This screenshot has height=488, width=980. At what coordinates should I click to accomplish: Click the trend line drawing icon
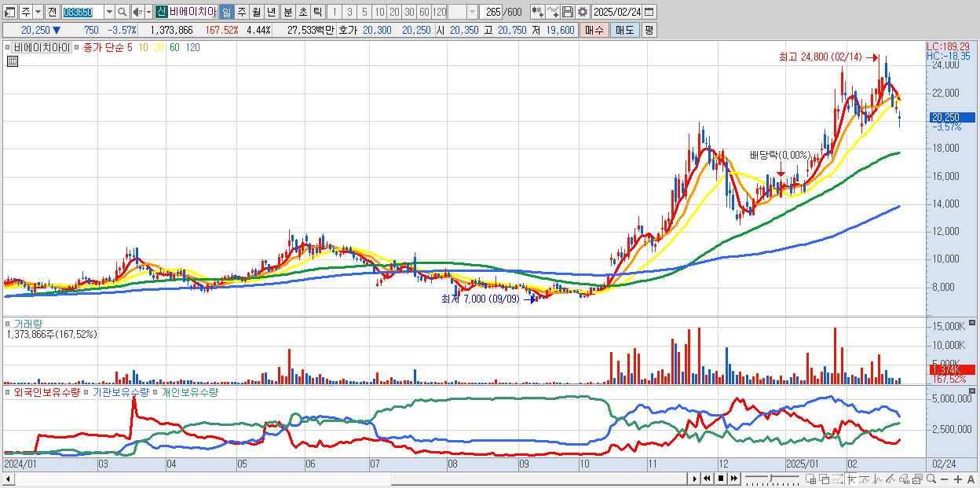(x=865, y=479)
